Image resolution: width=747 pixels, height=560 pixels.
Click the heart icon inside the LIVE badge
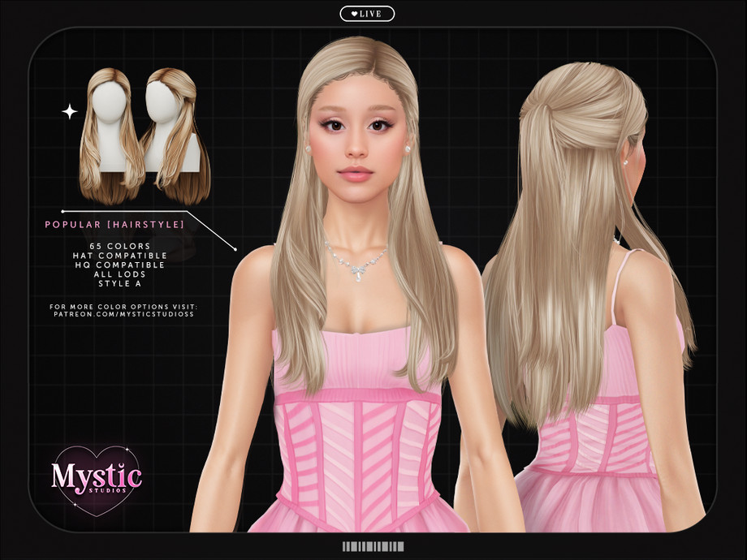point(354,14)
